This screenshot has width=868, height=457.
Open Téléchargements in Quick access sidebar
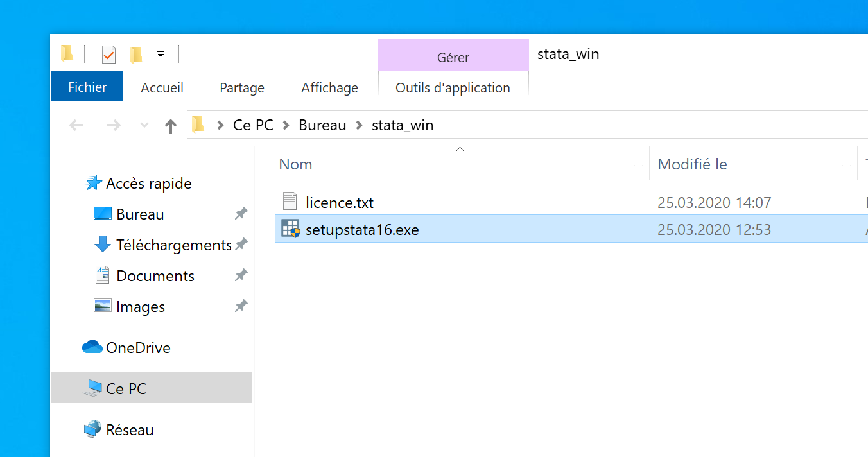173,245
